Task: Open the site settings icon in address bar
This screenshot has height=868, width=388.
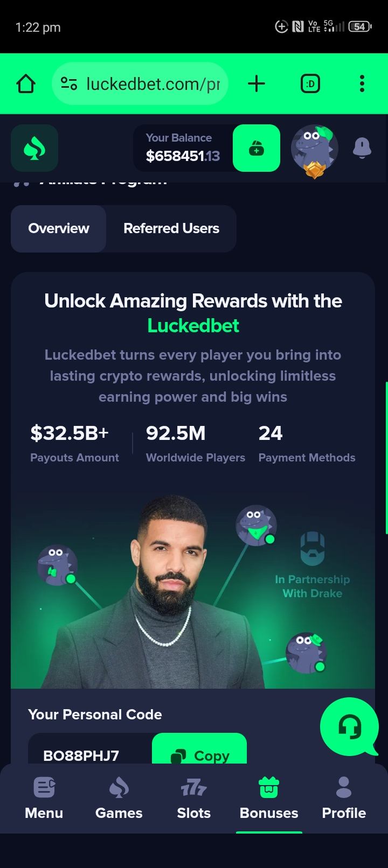Action: tap(69, 84)
